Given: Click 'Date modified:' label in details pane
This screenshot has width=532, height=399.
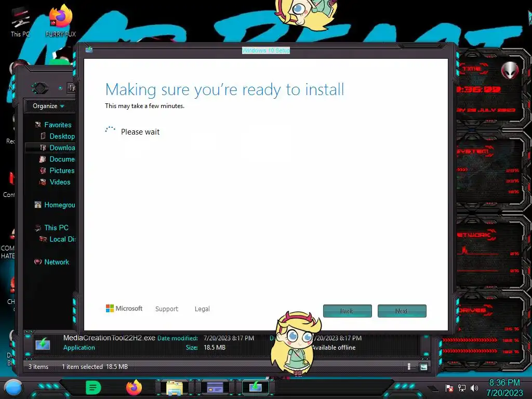Looking at the screenshot, I should 178,338.
